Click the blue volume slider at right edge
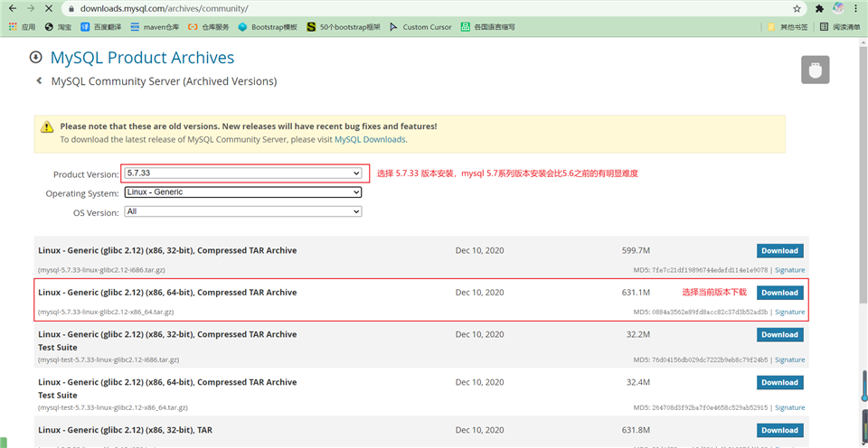This screenshot has width=868, height=448. point(864,385)
